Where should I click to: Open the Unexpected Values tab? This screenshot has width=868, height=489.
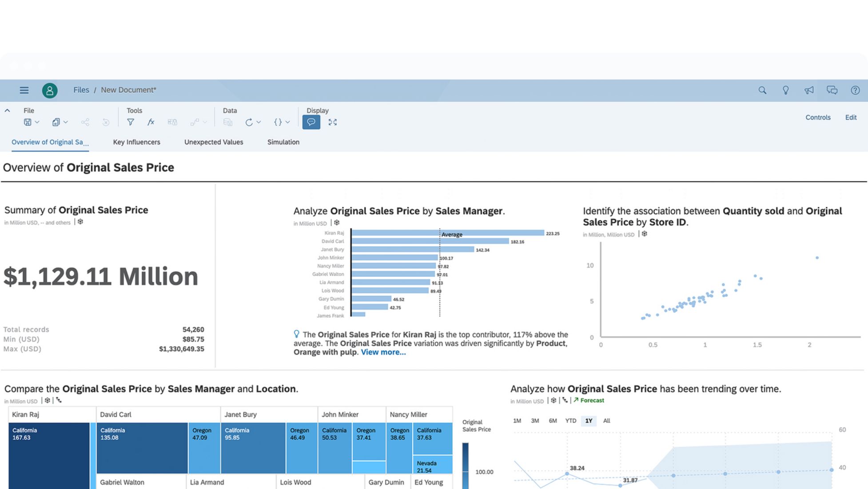[214, 142]
